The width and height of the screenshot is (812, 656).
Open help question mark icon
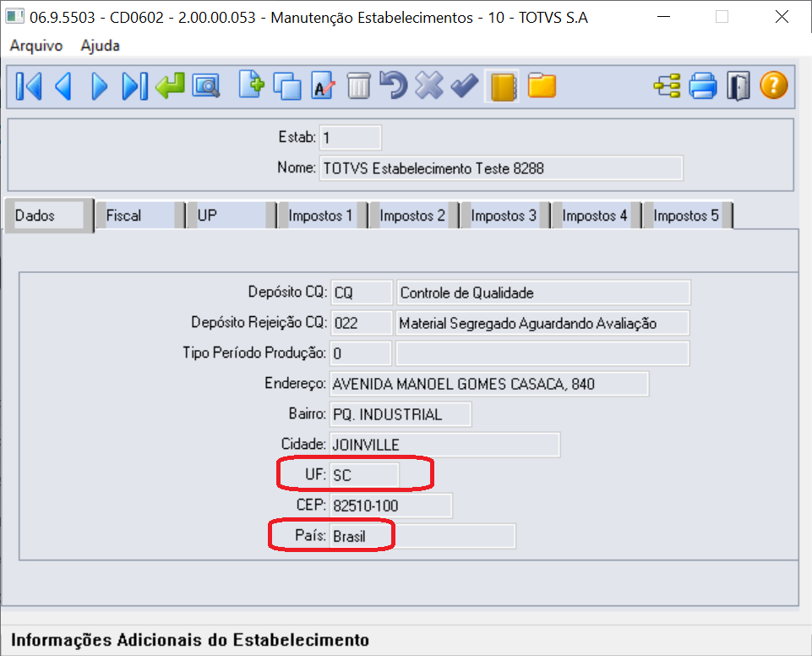[774, 85]
